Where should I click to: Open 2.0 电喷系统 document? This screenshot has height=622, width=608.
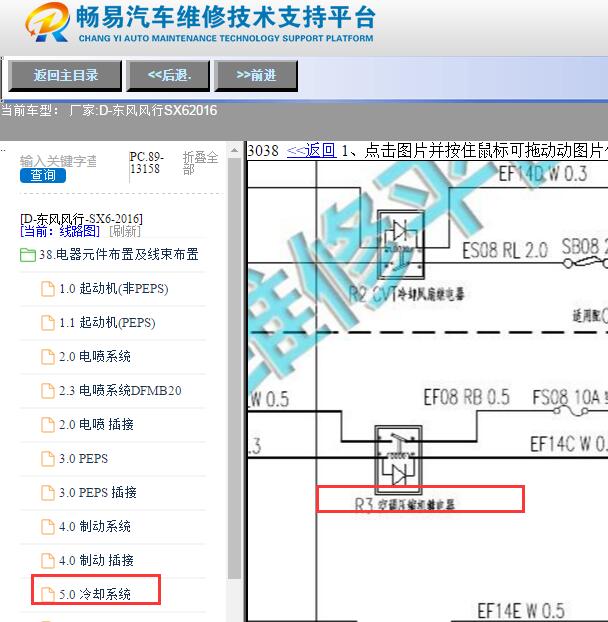(x=95, y=357)
